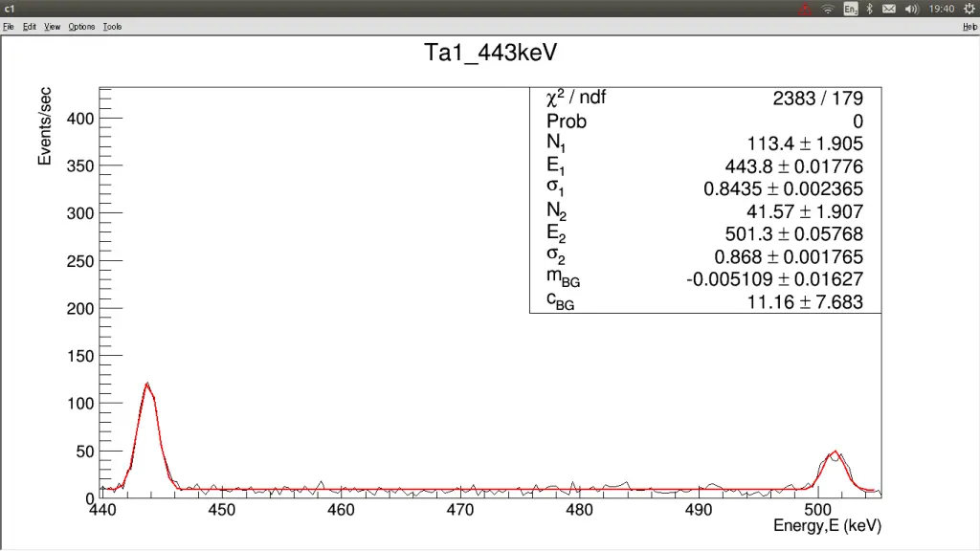Open the File menu

(8, 27)
